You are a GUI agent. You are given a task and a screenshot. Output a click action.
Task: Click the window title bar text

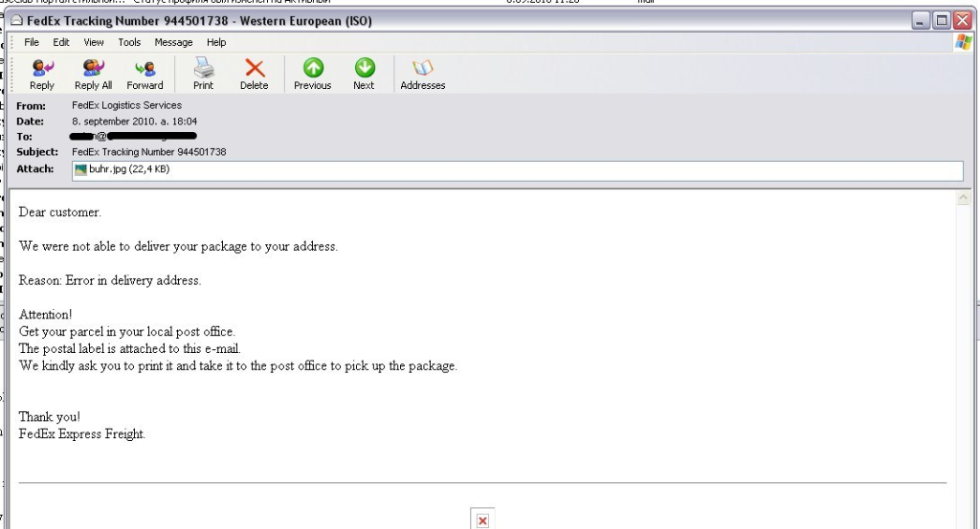(x=199, y=21)
